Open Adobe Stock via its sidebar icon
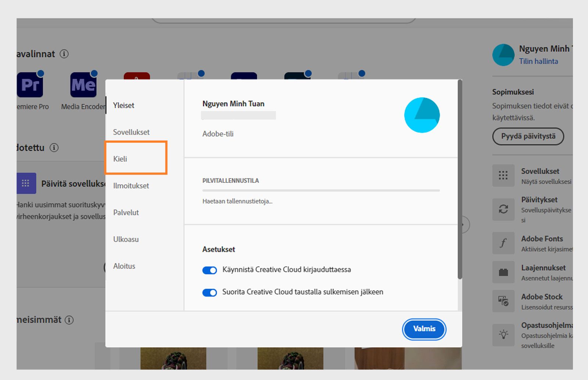Screen dimensions: 588x380 pyautogui.click(x=503, y=301)
